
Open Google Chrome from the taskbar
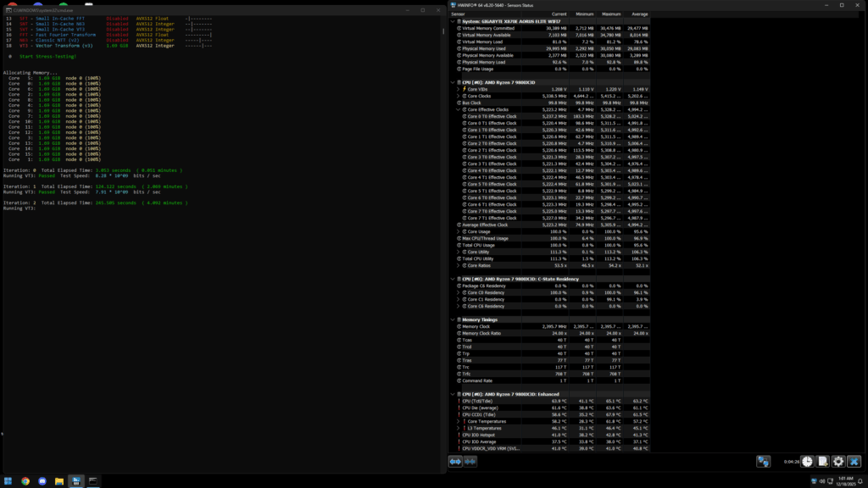[25, 481]
